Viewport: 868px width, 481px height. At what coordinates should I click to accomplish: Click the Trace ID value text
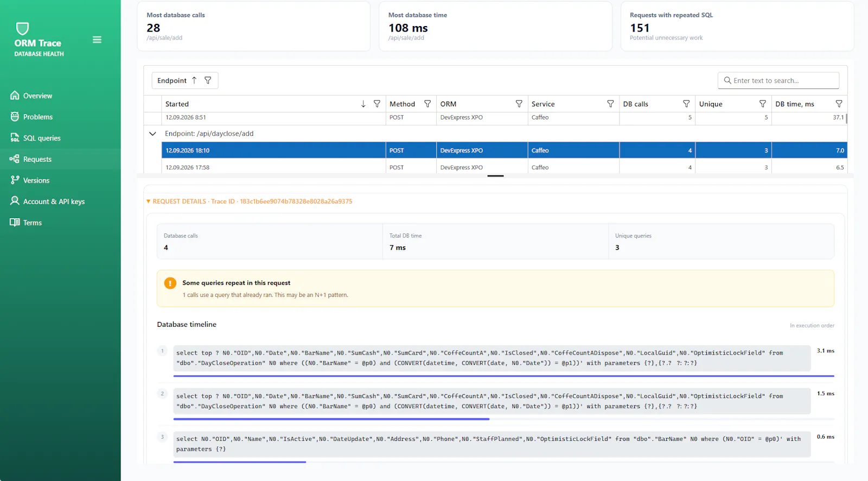[x=296, y=201]
